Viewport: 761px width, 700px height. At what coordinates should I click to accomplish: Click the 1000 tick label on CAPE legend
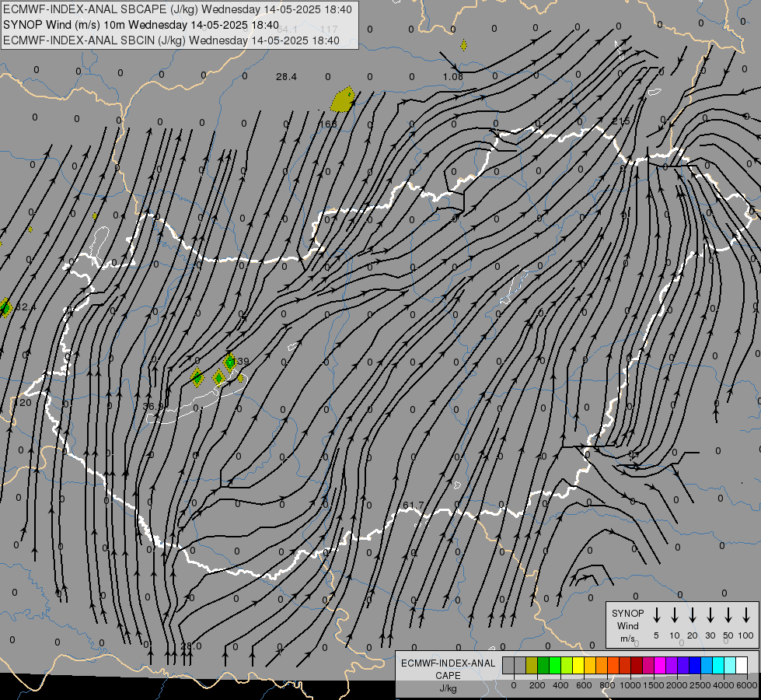630,685
